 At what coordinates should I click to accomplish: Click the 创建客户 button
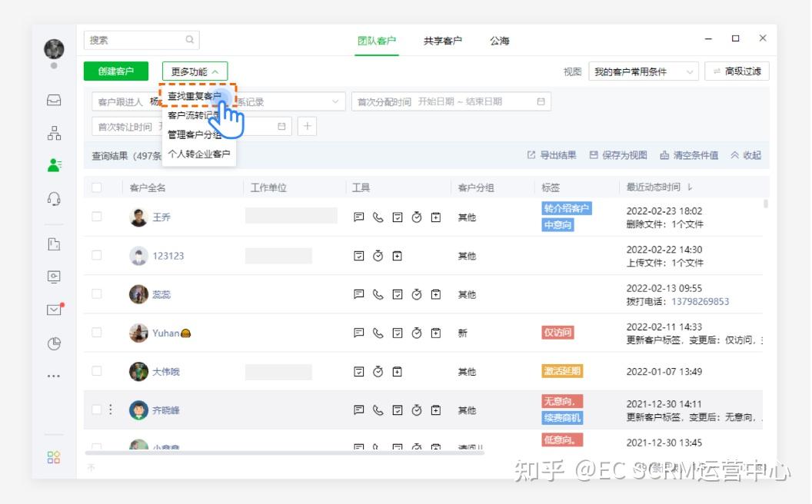(x=116, y=71)
